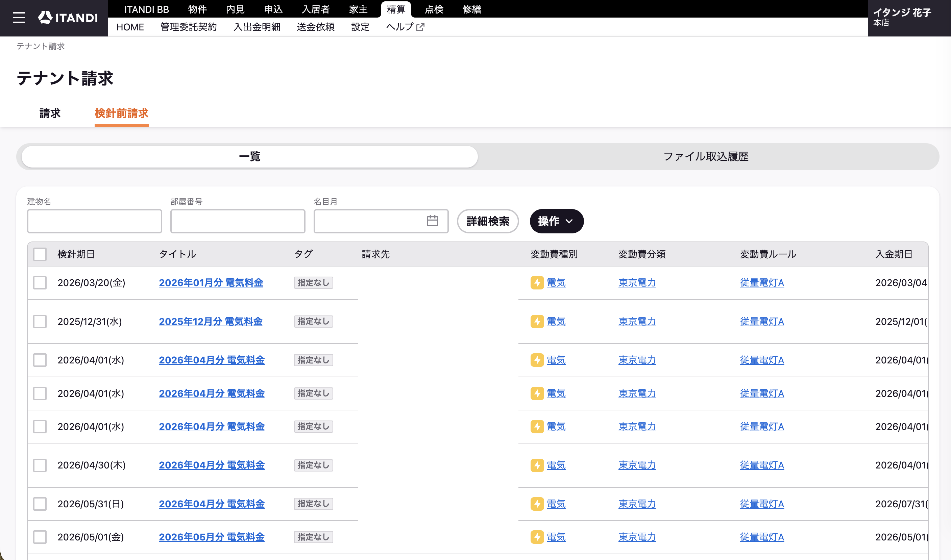Switch to the 一覧 view

pos(249,157)
